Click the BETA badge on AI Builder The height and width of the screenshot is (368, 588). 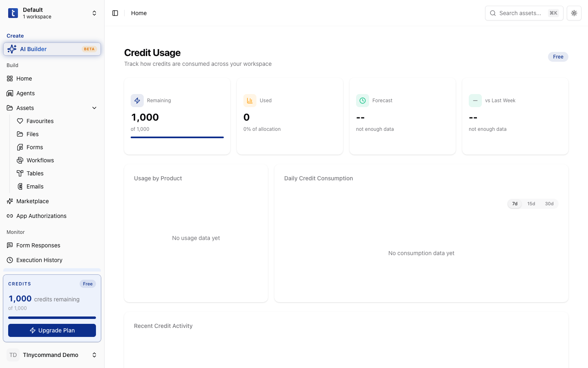click(89, 49)
